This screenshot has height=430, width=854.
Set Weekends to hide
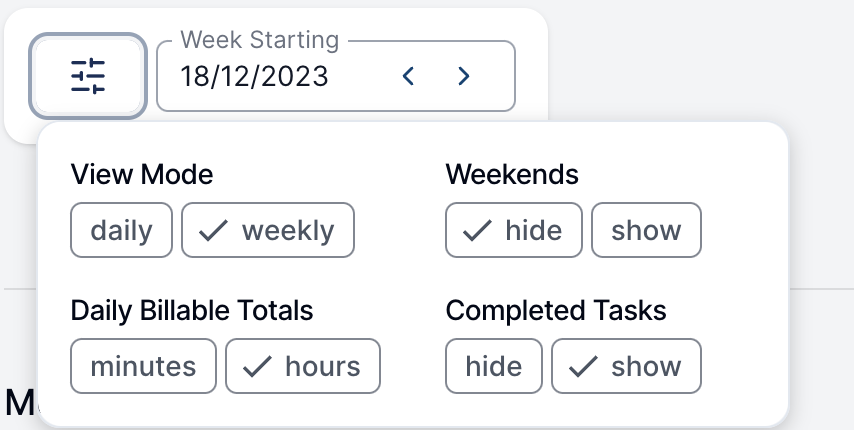[x=514, y=230]
